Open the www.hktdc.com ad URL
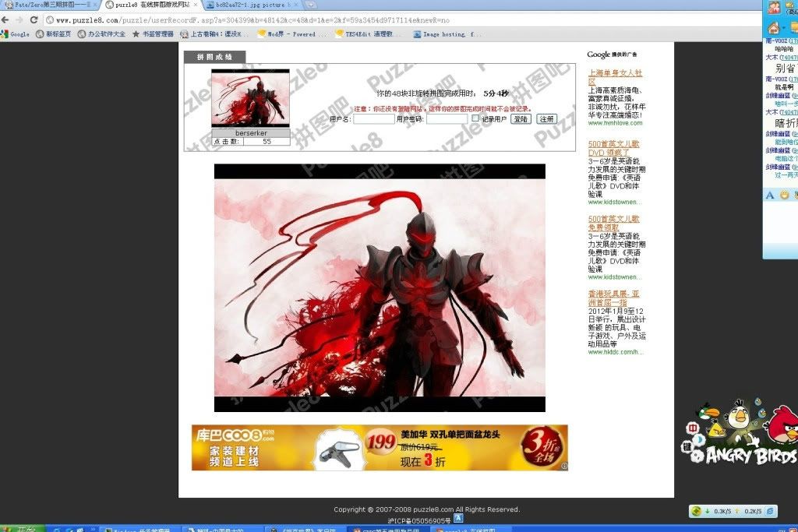The height and width of the screenshot is (532, 798). point(615,352)
